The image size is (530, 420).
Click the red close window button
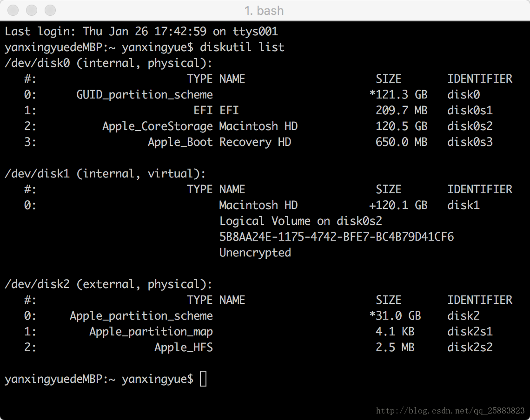tap(13, 11)
